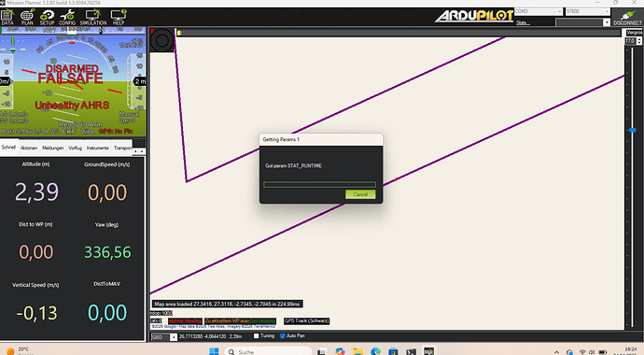This screenshot has width=644, height=355.
Task: Open Task View on the taskbar
Action: pyautogui.click(x=322, y=351)
